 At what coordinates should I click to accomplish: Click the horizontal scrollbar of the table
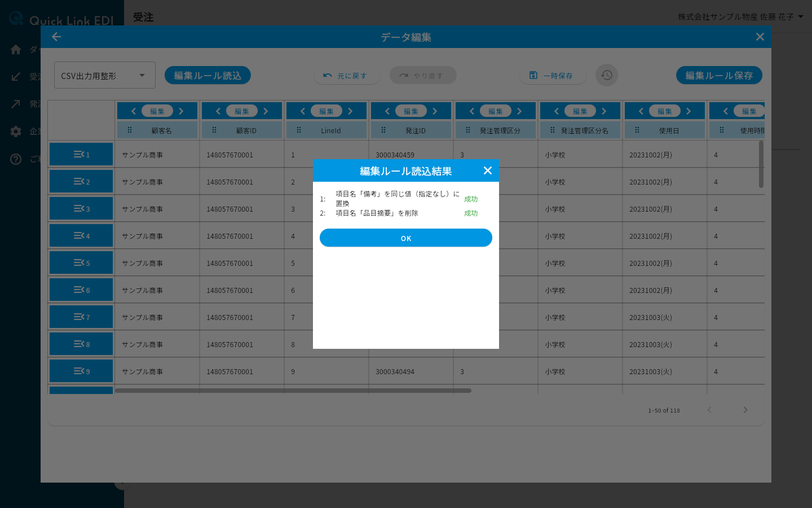[x=293, y=390]
